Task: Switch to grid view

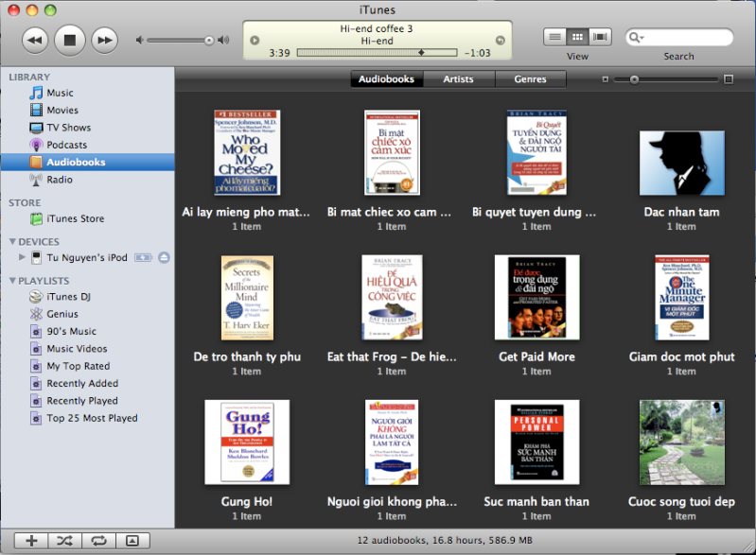Action: pos(577,37)
